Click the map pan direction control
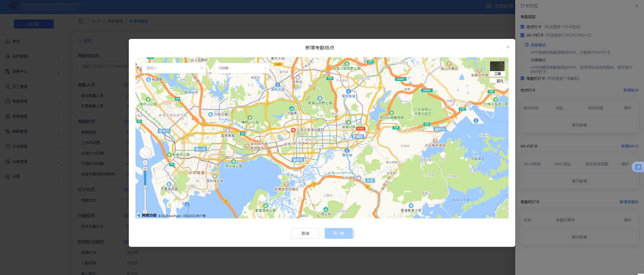This screenshot has width=644, height=275. pos(145,153)
